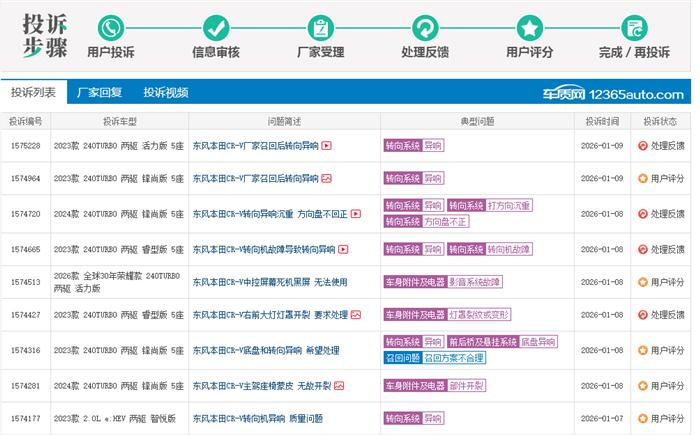Click 车质网 12365auto.com logo
This screenshot has width=700, height=435.
[613, 94]
